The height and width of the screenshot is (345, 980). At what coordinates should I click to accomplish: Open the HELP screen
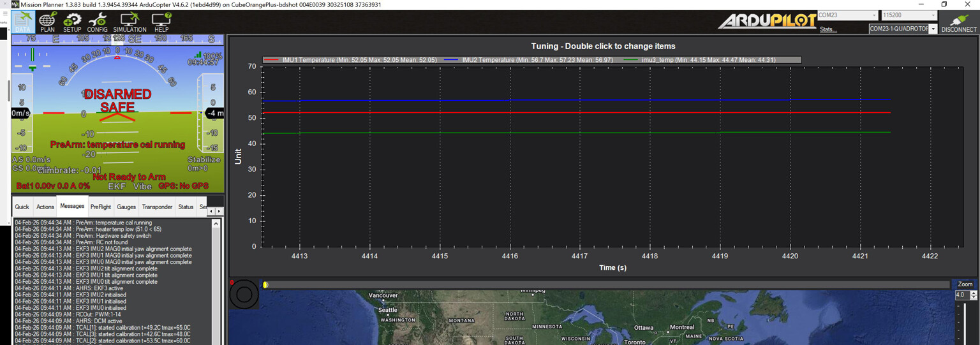(x=161, y=22)
